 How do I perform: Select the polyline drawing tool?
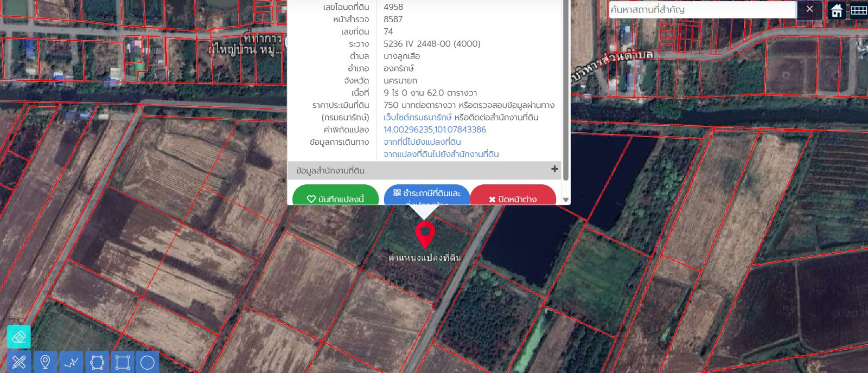pyautogui.click(x=71, y=362)
